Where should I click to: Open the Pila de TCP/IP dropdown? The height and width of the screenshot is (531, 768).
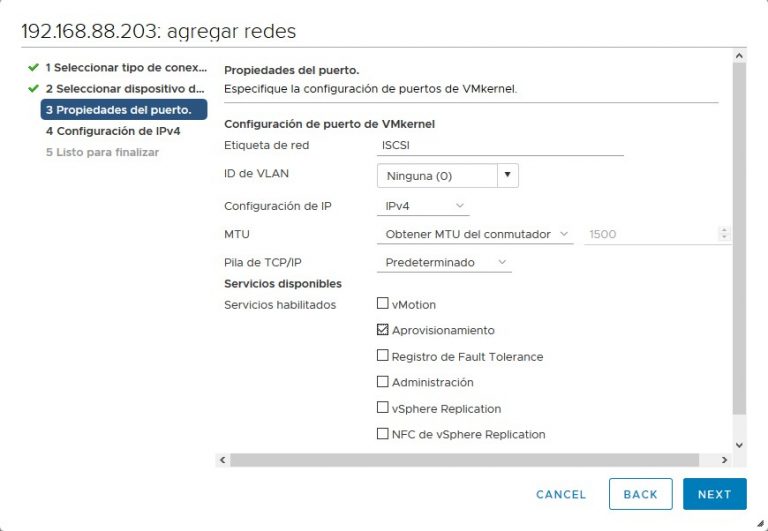pyautogui.click(x=444, y=263)
